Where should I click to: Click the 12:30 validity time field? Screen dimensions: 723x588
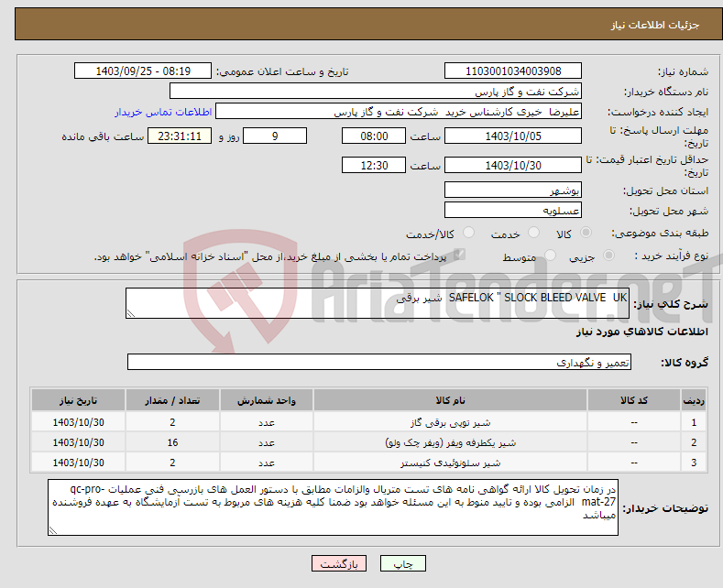pyautogui.click(x=374, y=165)
